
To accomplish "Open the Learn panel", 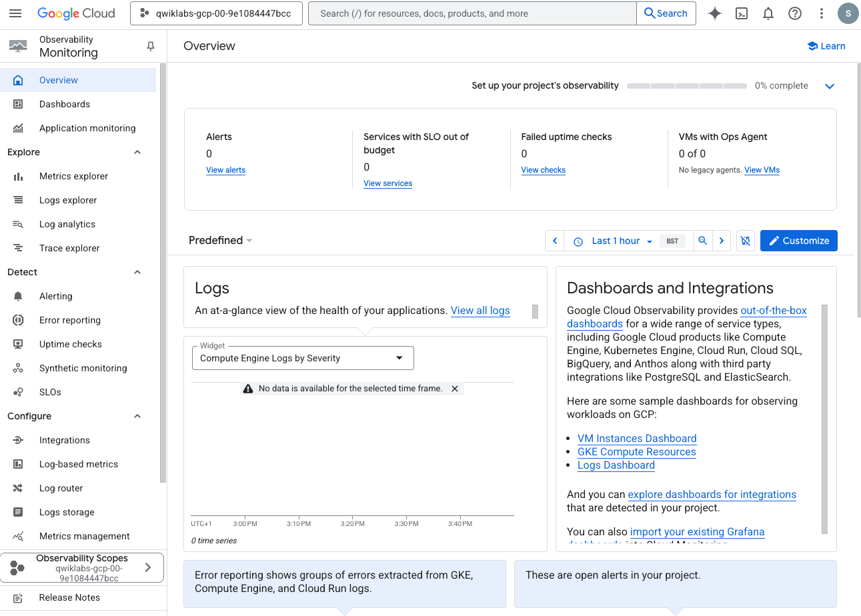I will coord(826,46).
